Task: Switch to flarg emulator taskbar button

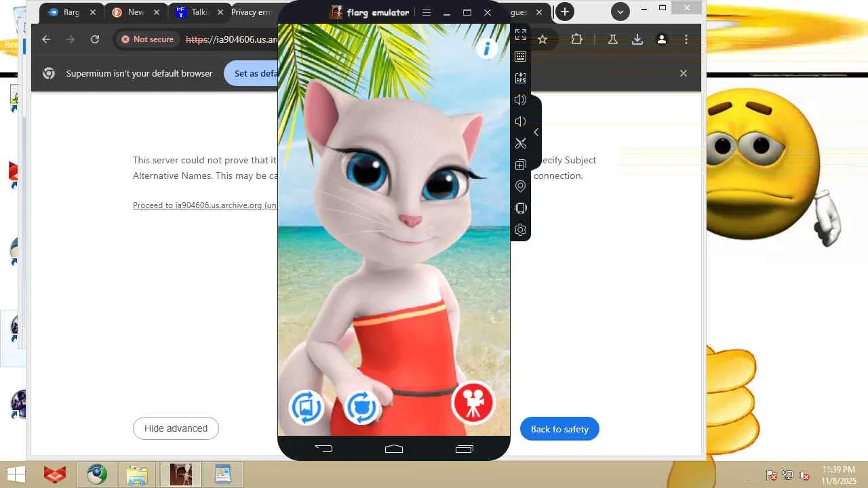Action: pos(181,475)
